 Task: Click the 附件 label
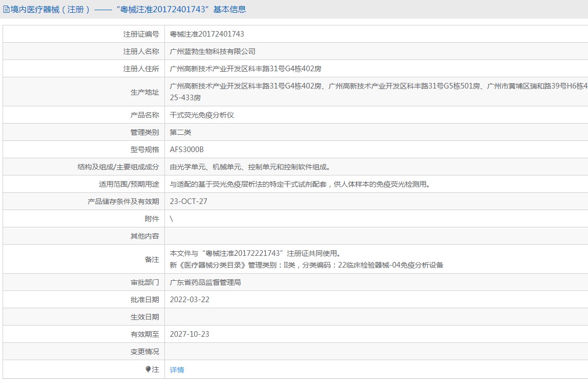click(x=152, y=218)
